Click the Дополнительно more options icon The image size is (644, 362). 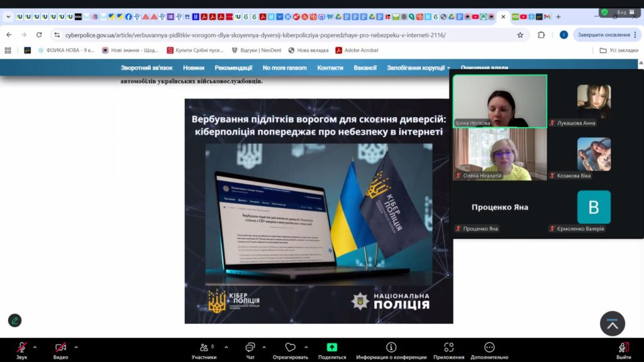click(489, 348)
